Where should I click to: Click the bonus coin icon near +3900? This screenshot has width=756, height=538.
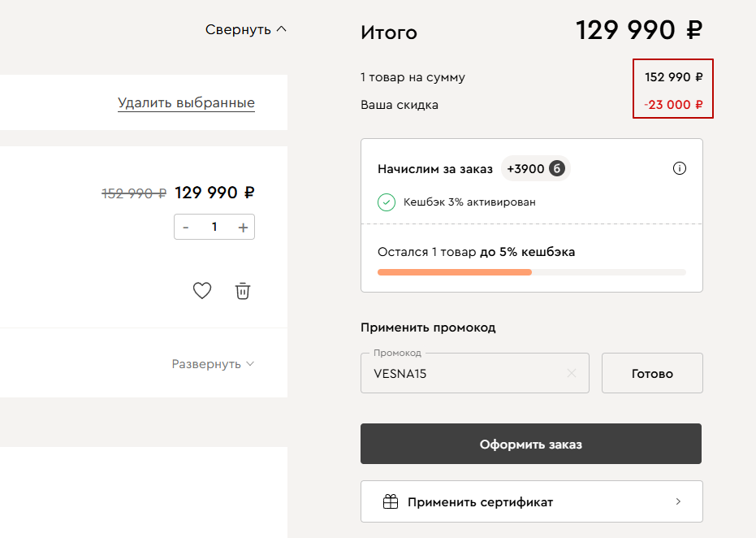pos(556,168)
